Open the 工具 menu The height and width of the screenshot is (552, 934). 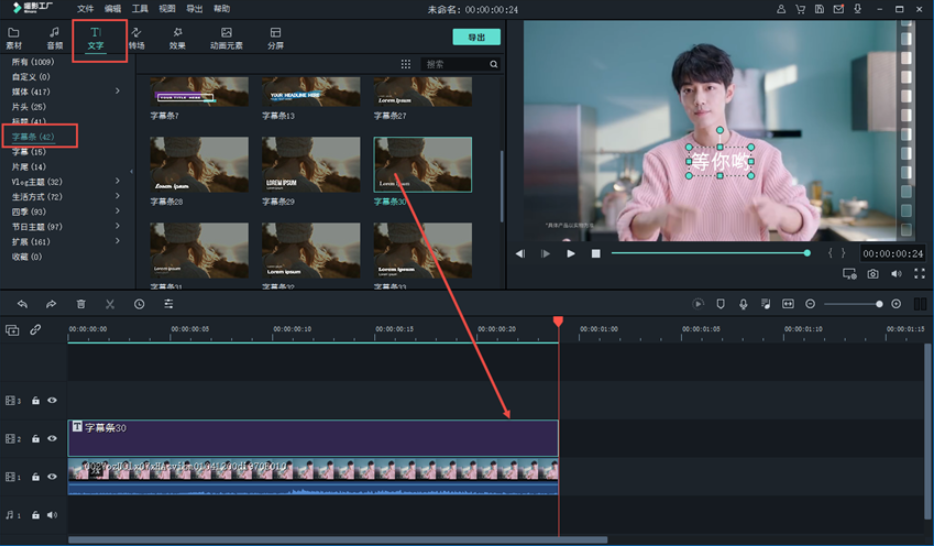click(x=140, y=9)
